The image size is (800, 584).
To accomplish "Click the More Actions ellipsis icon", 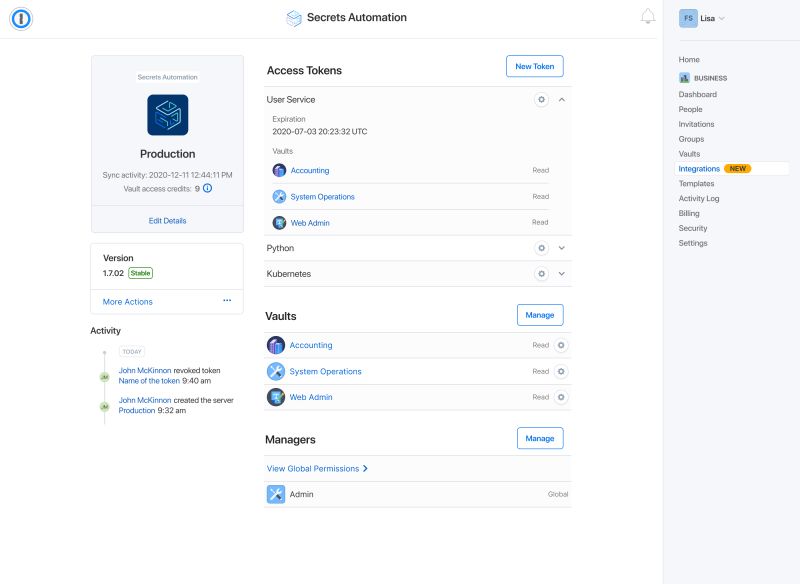I will click(x=227, y=300).
